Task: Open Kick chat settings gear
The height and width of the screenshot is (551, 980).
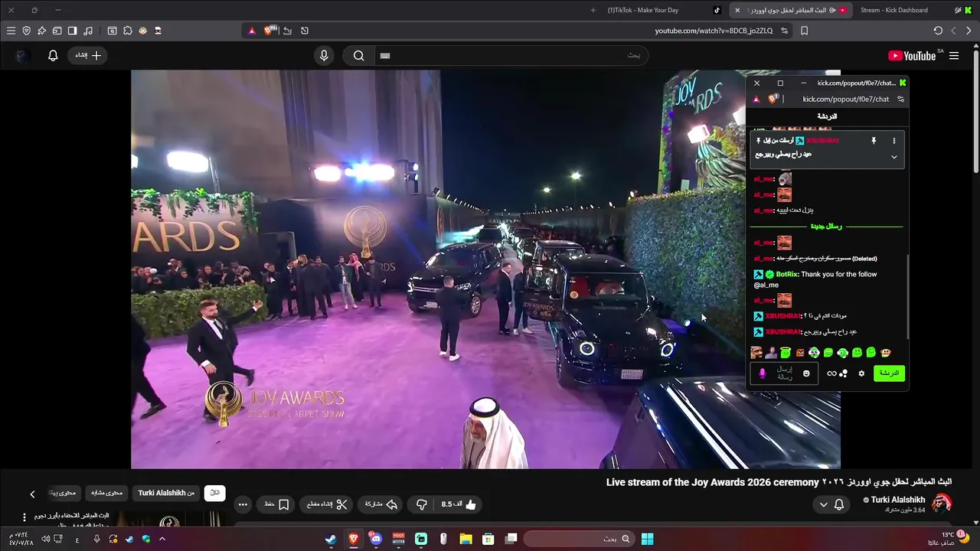Action: (x=861, y=373)
